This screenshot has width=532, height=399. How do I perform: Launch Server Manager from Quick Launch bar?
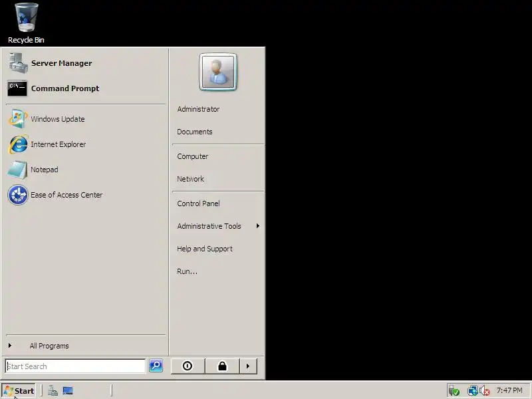point(53,391)
